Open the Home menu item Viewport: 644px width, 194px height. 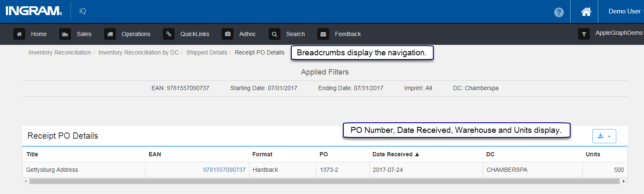click(x=39, y=34)
